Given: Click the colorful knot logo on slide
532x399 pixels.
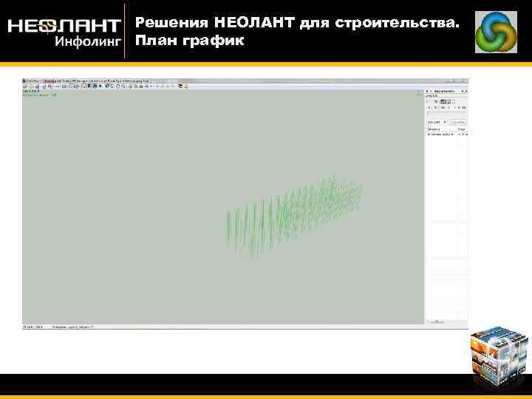Looking at the screenshot, I should [496, 32].
